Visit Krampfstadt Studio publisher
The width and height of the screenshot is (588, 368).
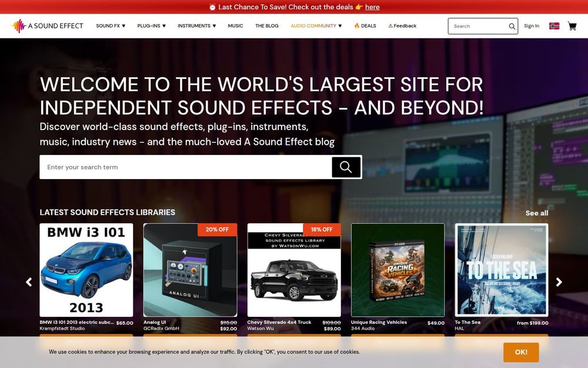pyautogui.click(x=62, y=329)
